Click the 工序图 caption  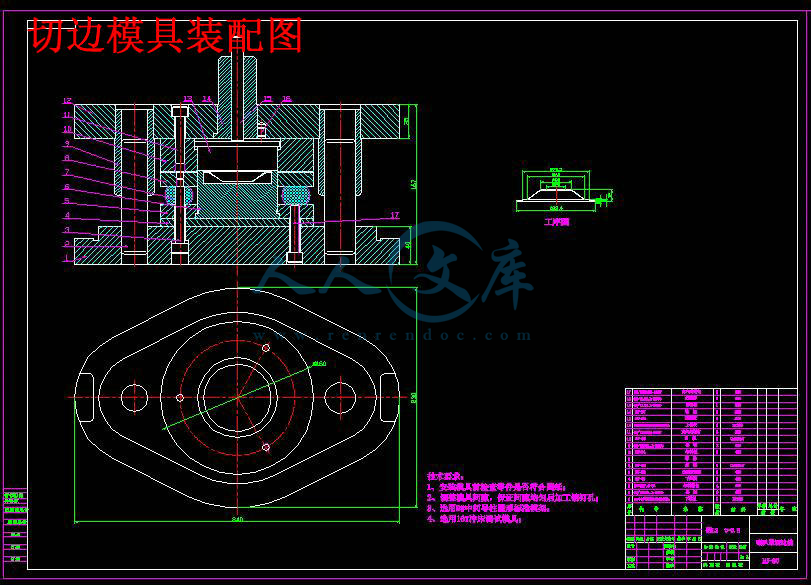pos(557,222)
